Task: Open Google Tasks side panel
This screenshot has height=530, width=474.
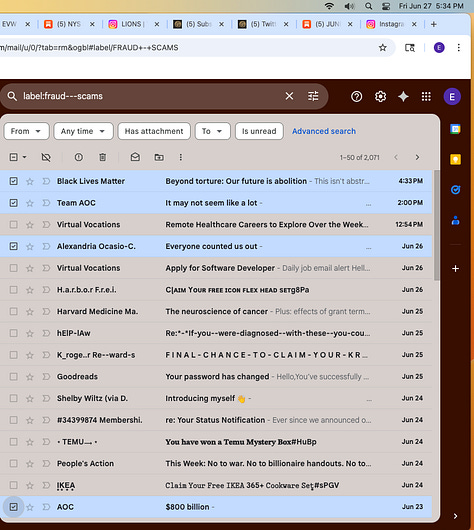Action: 455,190
